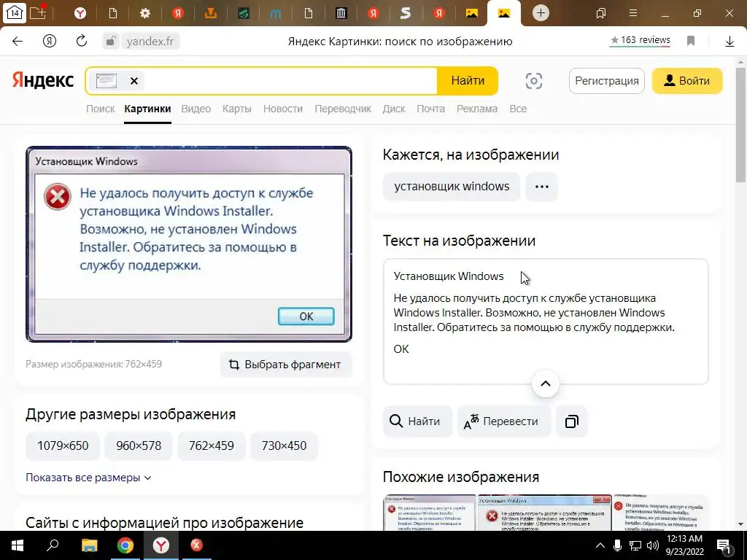Open a new browser tab with plus
747x560 pixels.
click(x=541, y=13)
